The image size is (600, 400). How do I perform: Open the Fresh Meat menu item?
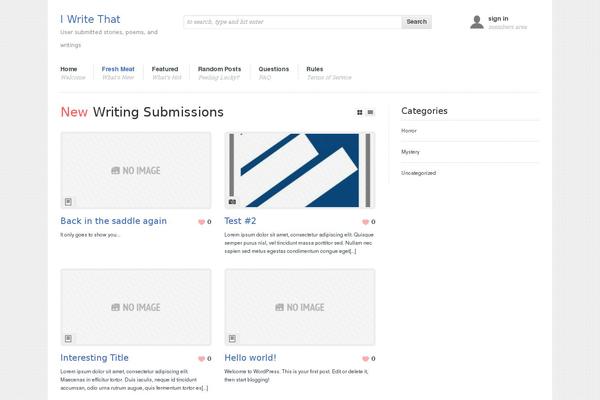pyautogui.click(x=118, y=73)
